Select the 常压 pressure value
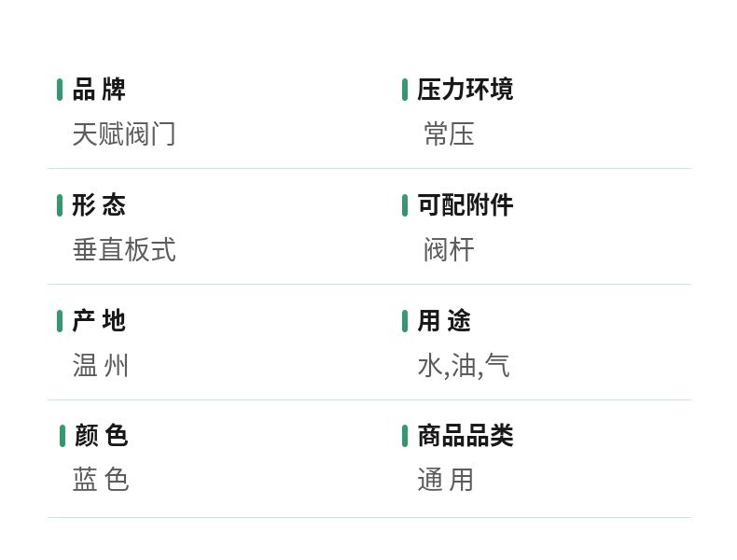 click(449, 134)
